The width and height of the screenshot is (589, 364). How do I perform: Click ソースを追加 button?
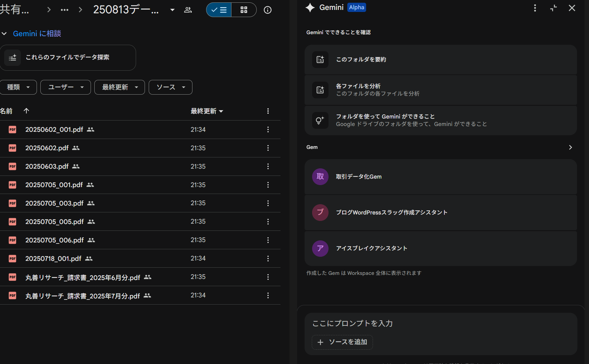point(342,342)
